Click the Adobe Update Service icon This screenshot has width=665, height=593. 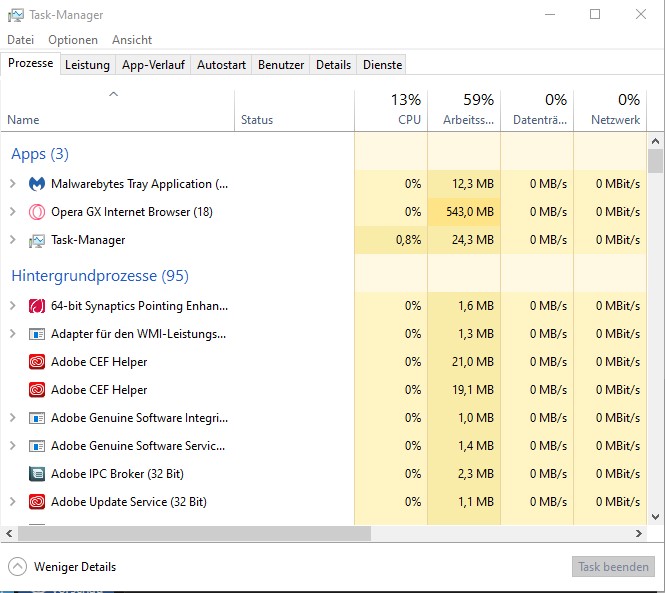[x=37, y=502]
